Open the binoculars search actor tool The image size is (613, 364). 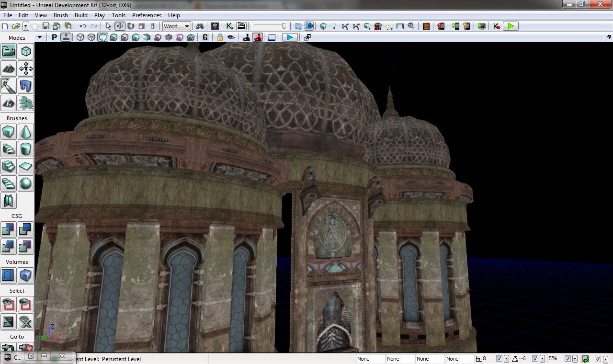pyautogui.click(x=200, y=26)
